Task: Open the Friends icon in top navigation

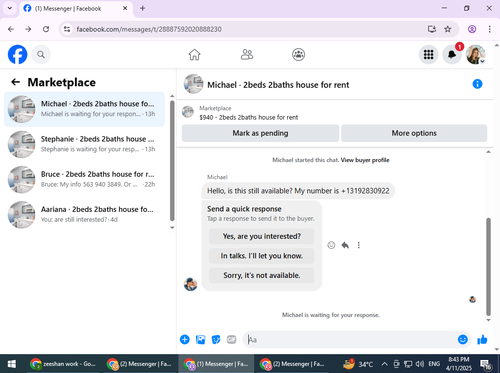Action: (x=247, y=54)
